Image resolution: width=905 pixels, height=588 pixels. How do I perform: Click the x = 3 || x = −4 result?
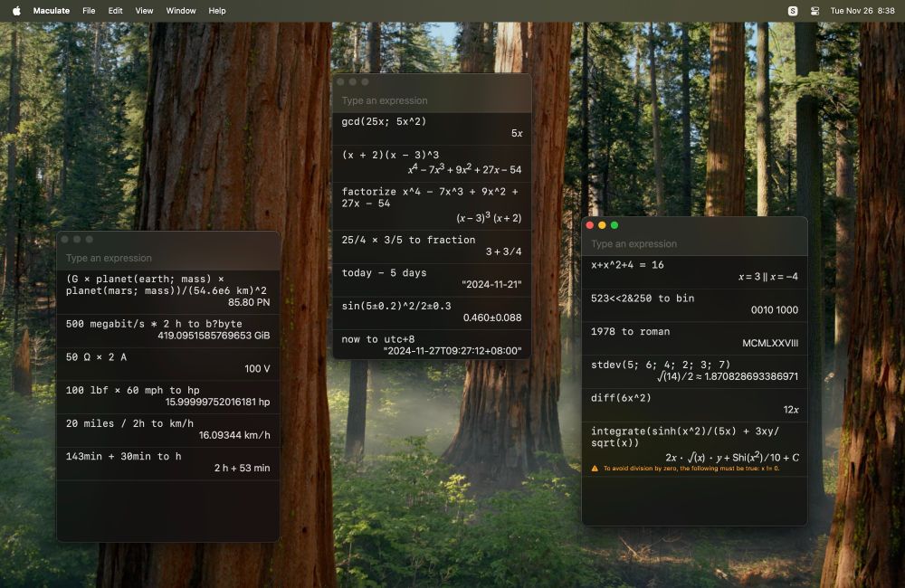click(x=768, y=277)
